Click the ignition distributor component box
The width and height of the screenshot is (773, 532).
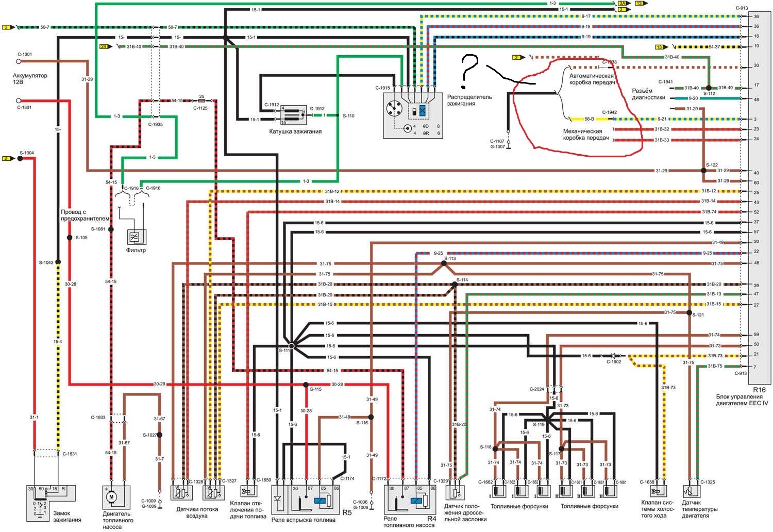coord(413,115)
